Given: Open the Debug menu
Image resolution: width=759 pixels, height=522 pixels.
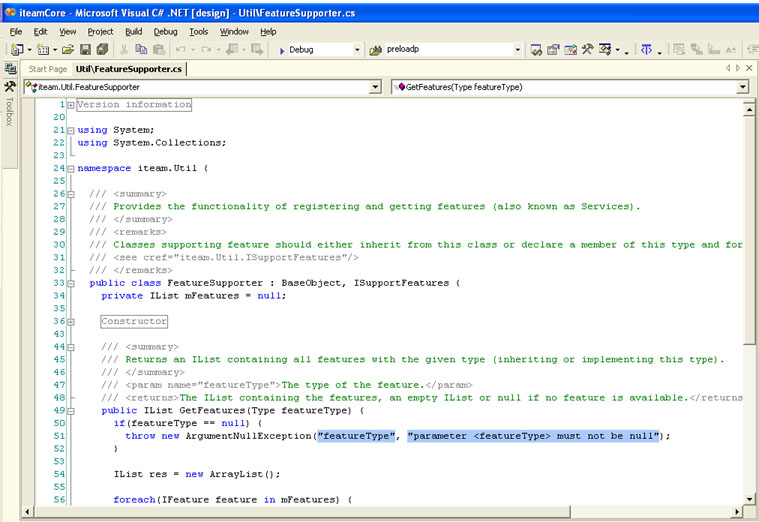Looking at the screenshot, I should click(166, 31).
